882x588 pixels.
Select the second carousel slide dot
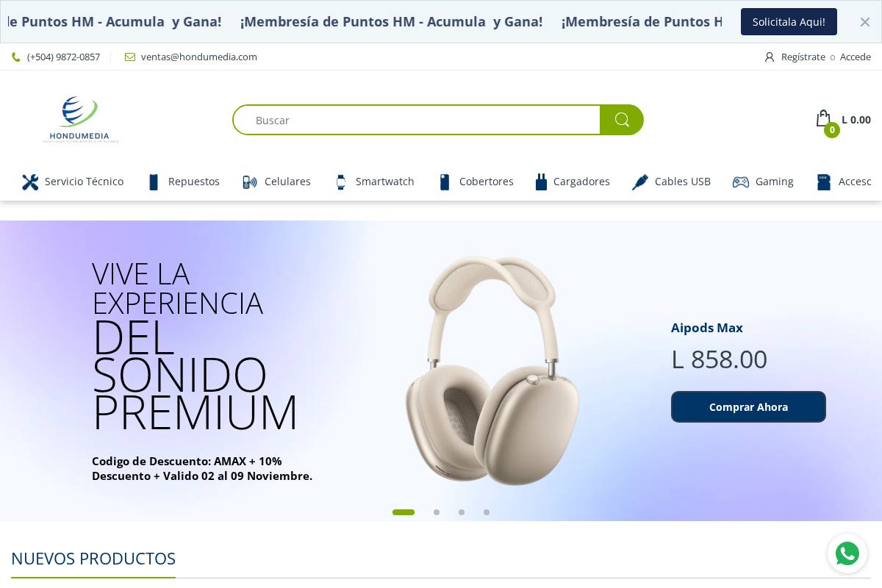click(437, 512)
